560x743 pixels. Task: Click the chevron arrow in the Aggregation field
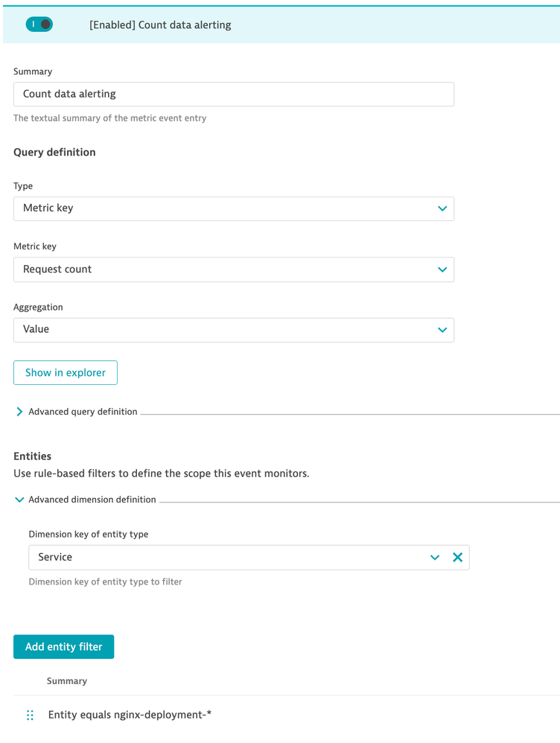442,330
